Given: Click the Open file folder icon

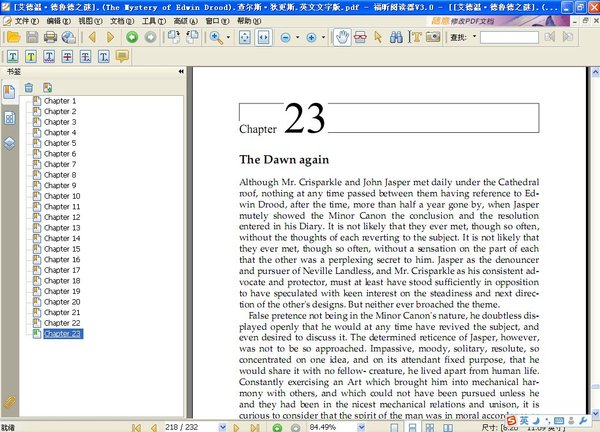Looking at the screenshot, I should click(x=14, y=37).
